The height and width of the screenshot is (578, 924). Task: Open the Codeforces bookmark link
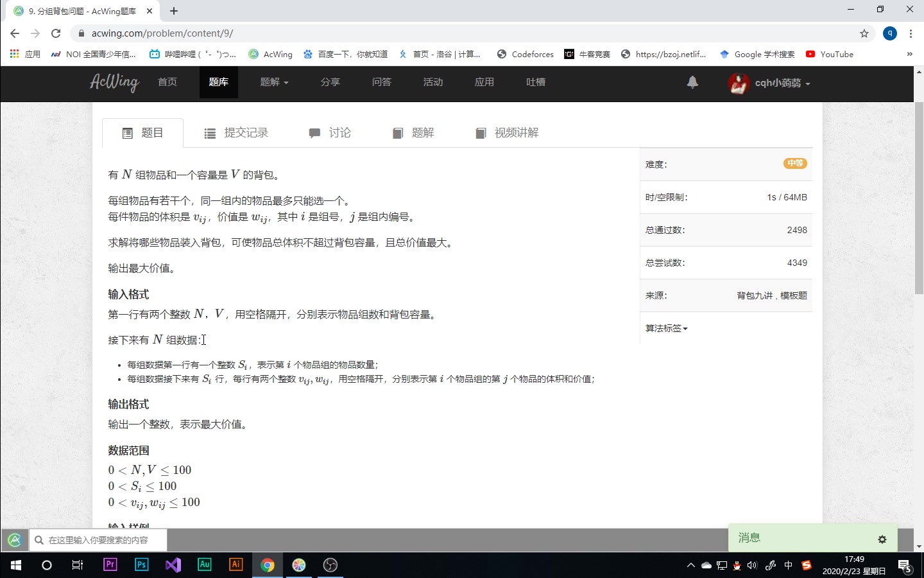tap(525, 54)
